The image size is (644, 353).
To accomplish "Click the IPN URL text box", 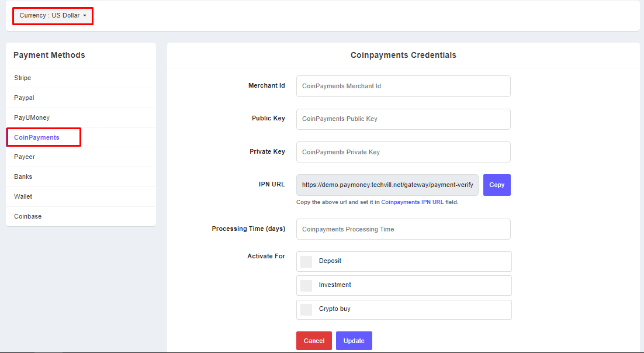I will (x=387, y=185).
